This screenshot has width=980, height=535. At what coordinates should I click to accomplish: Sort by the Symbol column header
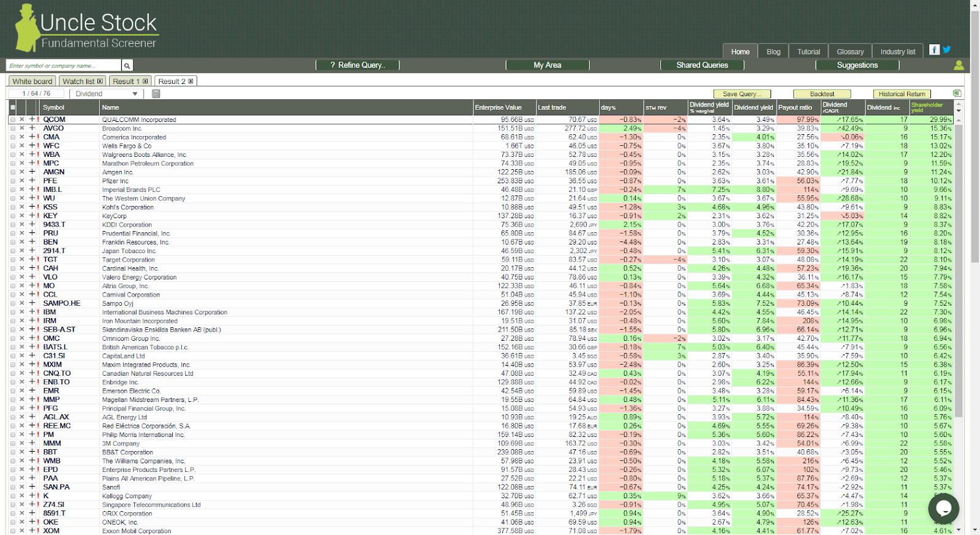70,107
